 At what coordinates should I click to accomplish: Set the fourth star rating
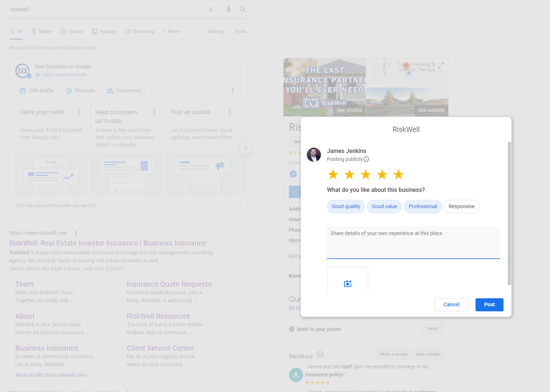click(382, 175)
